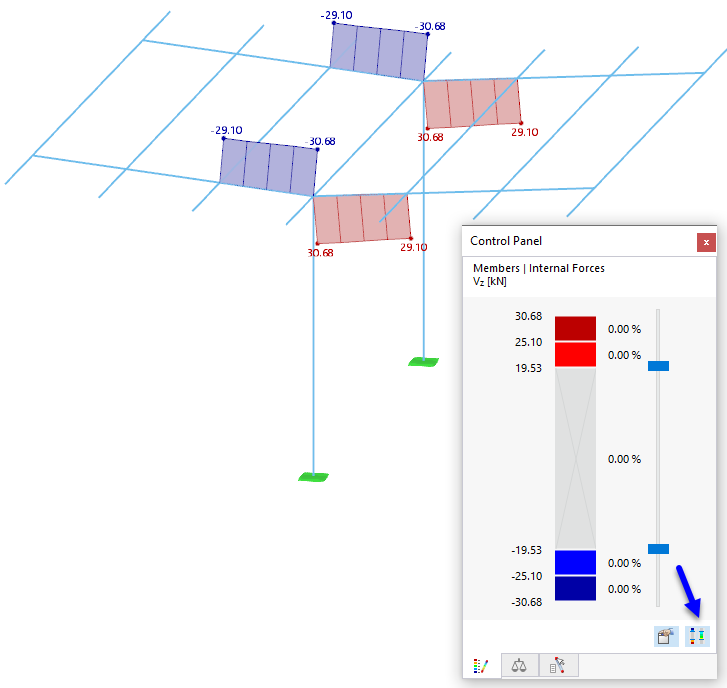This screenshot has height=688, width=727.
Task: Select the dark blue color swatch at -30.68
Action: pyautogui.click(x=575, y=588)
